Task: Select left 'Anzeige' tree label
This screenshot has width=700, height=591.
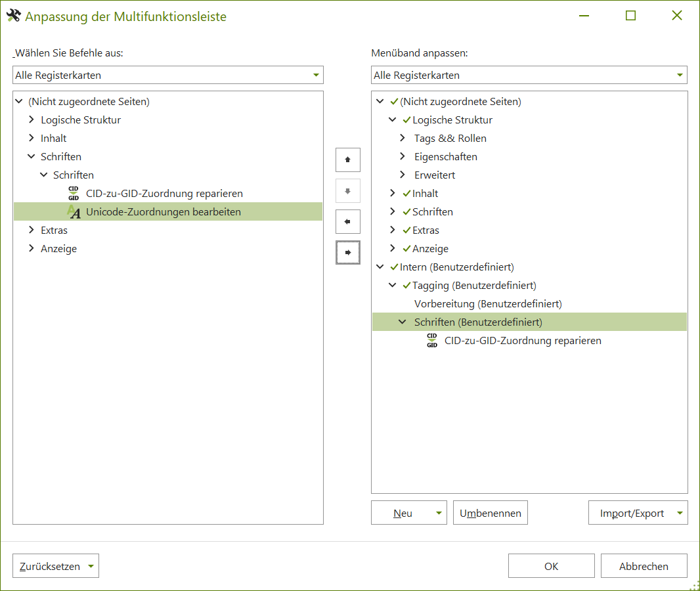Action: pos(58,249)
